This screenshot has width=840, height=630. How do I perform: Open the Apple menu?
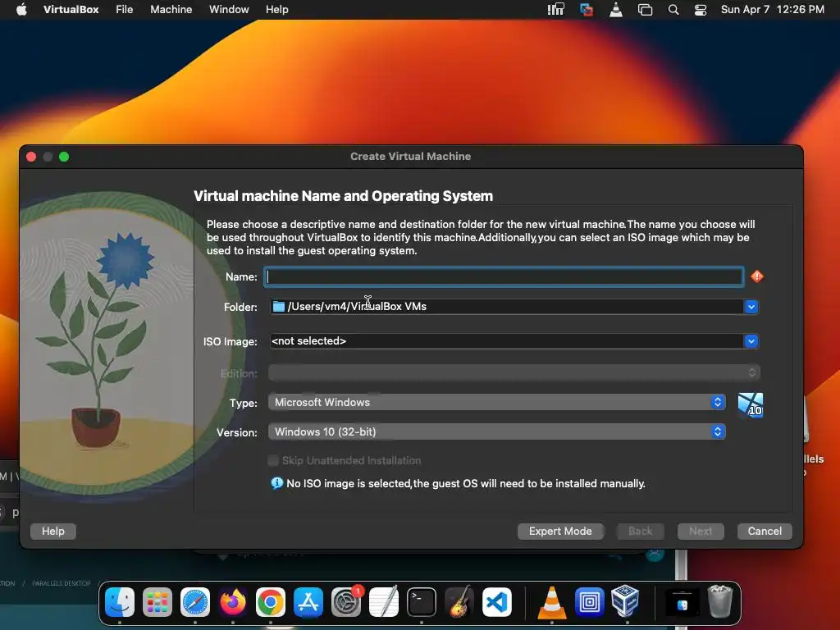pos(21,10)
